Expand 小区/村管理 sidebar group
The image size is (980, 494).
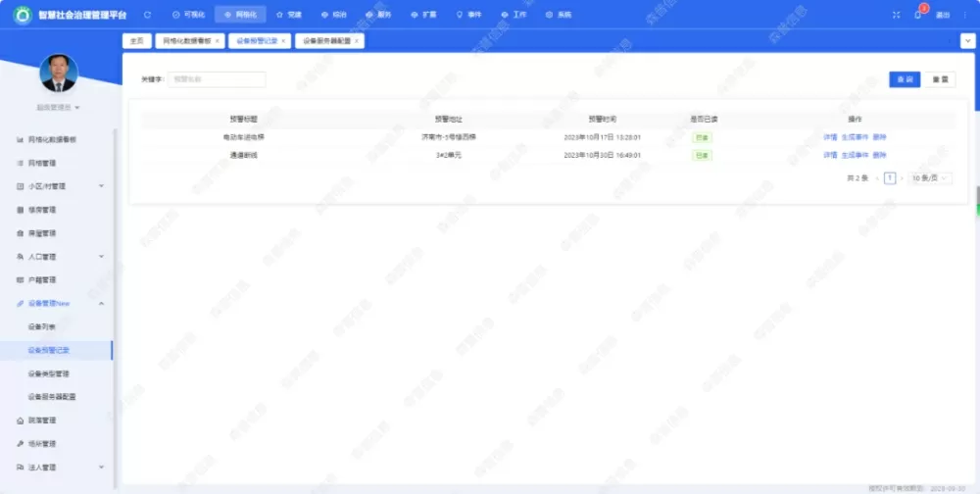coord(60,186)
